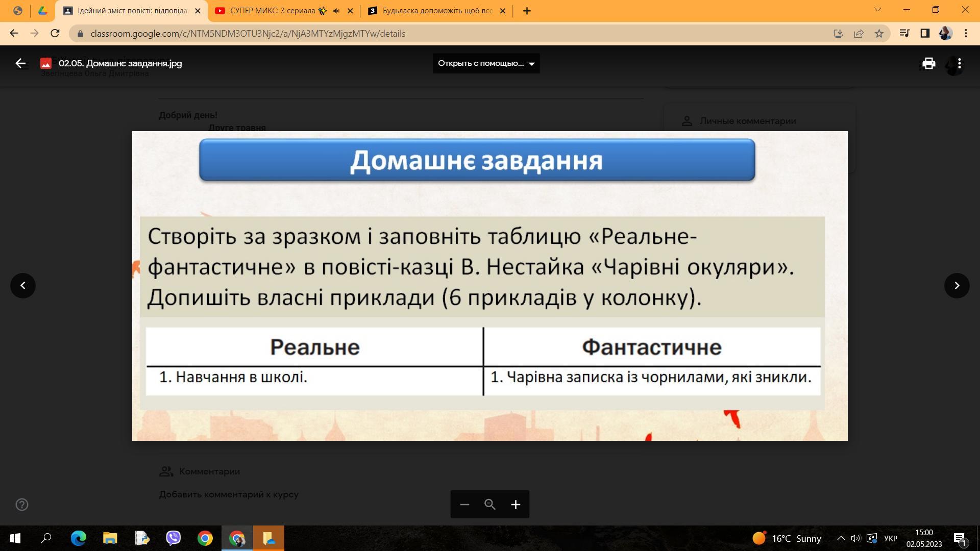This screenshot has height=551, width=980.
Task: Open the 'Открыть с помощью' dropdown
Action: tap(486, 63)
